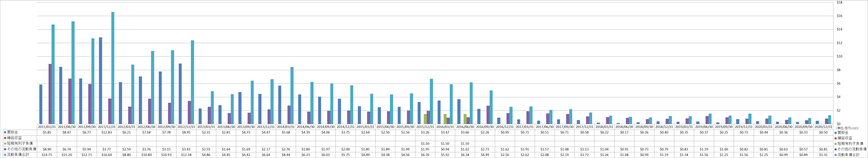Screen dimensions: 868x158
Task: Click the $8.90 その他の流動負債 cell
Action: 47,149
